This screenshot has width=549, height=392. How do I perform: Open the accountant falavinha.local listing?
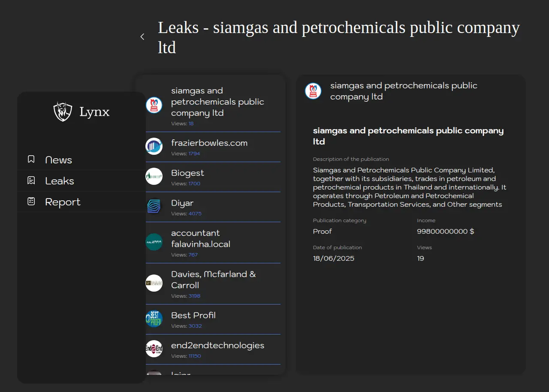(201, 238)
